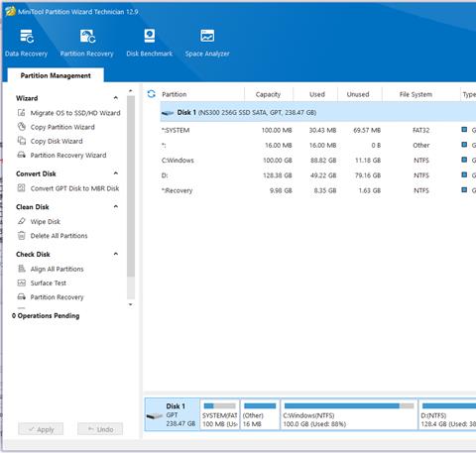This screenshot has height=453, width=476.
Task: Sort by the Unused column header
Action: click(358, 94)
